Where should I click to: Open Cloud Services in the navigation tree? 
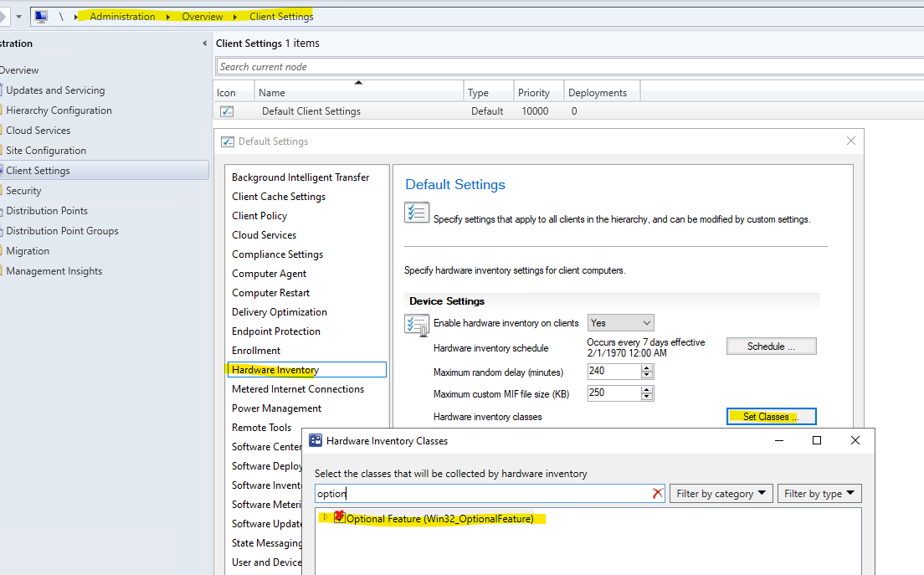click(38, 131)
